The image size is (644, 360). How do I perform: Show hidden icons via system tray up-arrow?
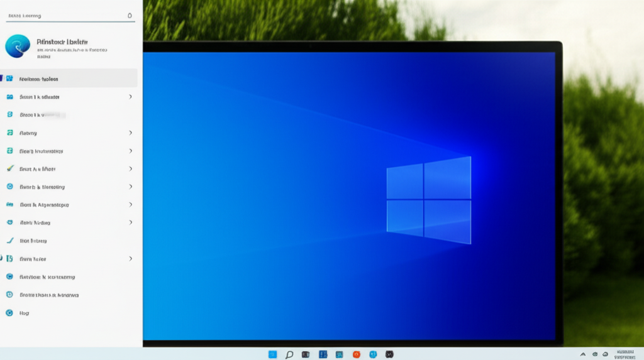pyautogui.click(x=583, y=354)
